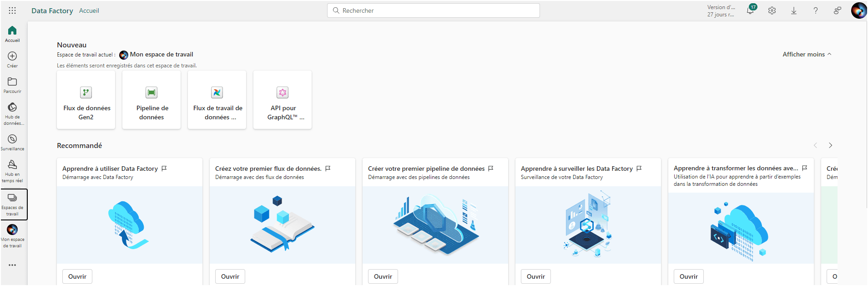Flag the Apprendre à transformer les données card

pyautogui.click(x=805, y=168)
